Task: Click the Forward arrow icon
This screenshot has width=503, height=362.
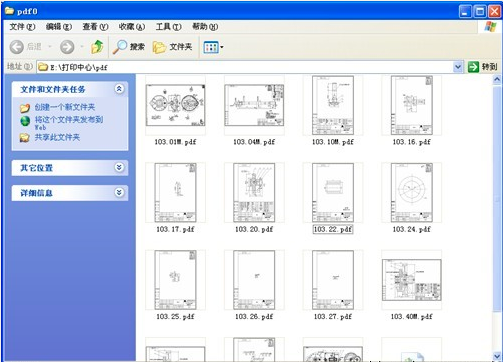Action: click(67, 47)
